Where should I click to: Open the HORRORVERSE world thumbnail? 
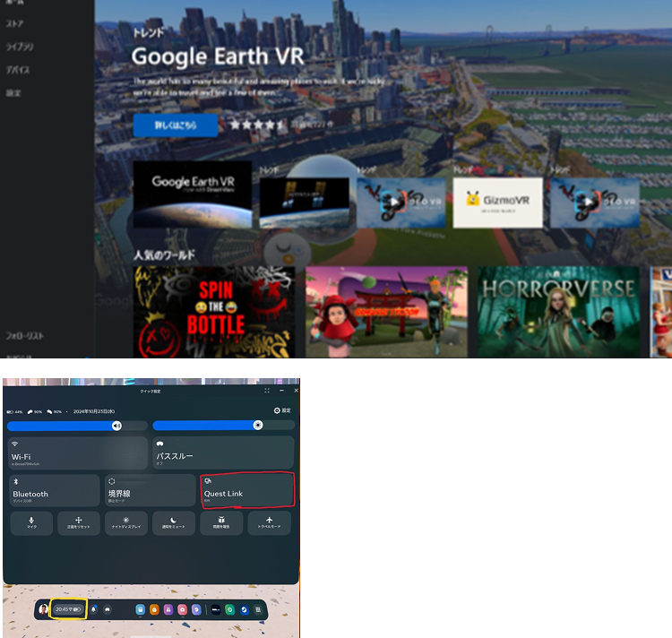558,312
